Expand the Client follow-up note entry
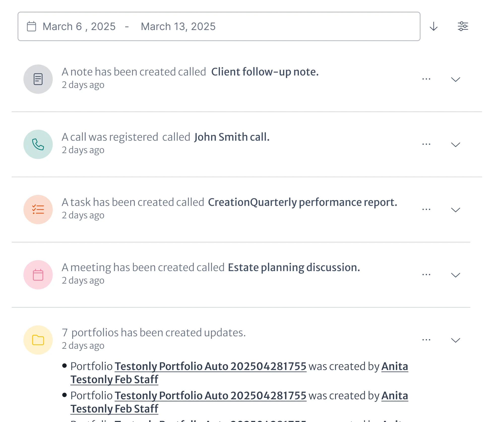 [455, 79]
